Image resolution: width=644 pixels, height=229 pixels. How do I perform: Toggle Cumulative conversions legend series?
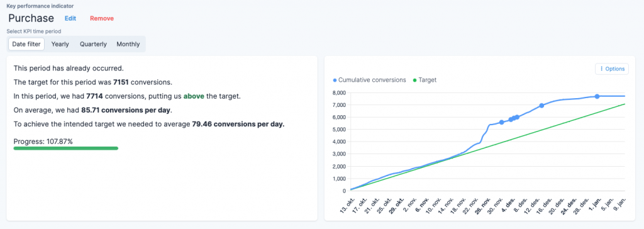pyautogui.click(x=369, y=80)
